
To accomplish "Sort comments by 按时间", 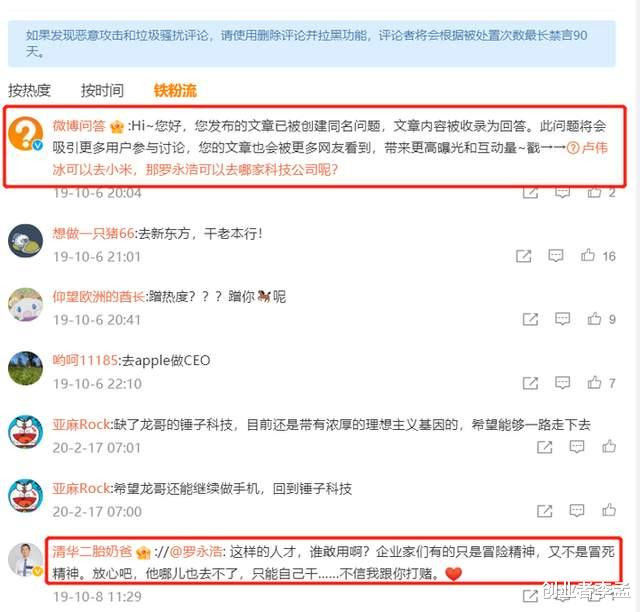I will (x=102, y=90).
